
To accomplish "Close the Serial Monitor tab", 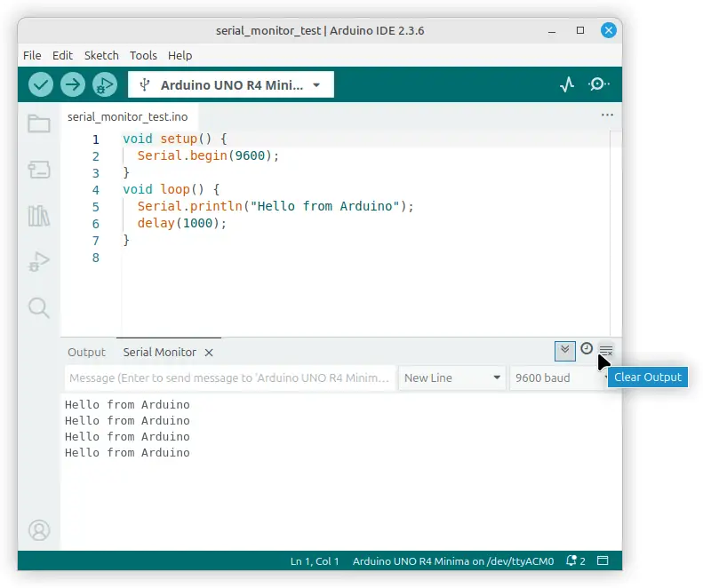I will tap(209, 353).
